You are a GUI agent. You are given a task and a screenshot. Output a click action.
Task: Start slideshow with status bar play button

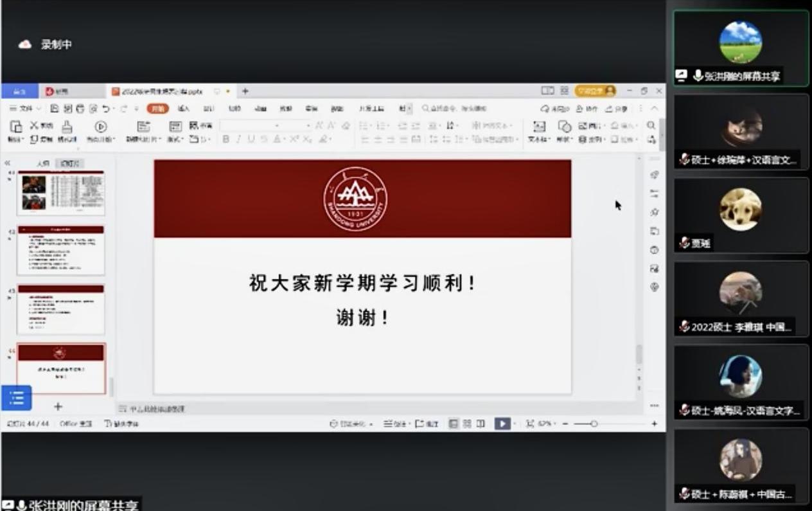(502, 424)
